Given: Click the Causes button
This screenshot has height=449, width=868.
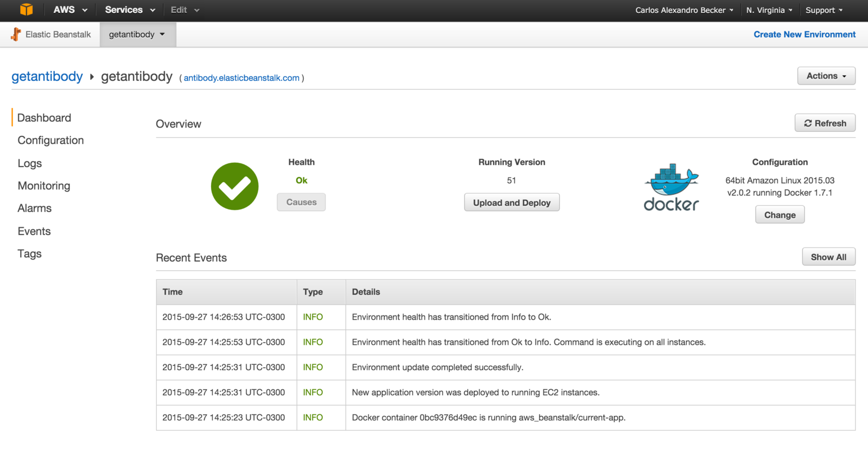Looking at the screenshot, I should (x=301, y=202).
